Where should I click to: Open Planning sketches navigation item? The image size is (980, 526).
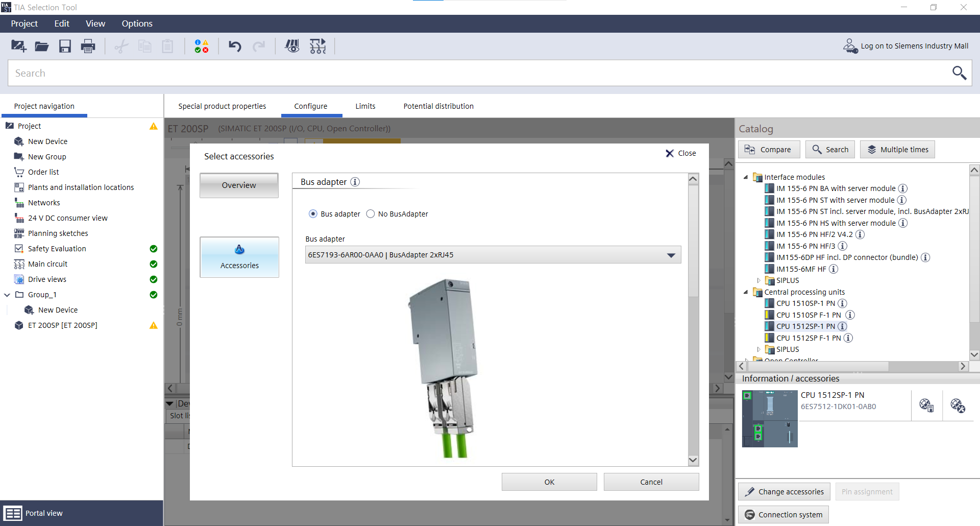58,233
